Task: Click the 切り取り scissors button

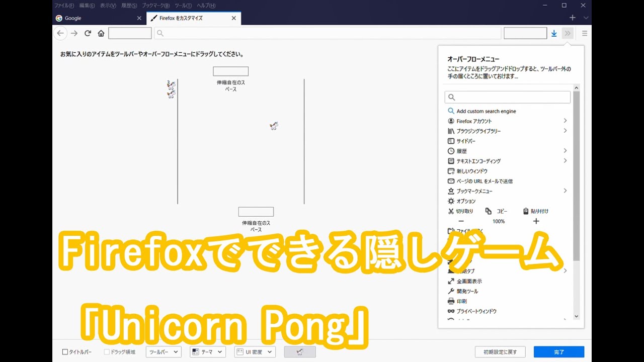Action: tap(460, 211)
